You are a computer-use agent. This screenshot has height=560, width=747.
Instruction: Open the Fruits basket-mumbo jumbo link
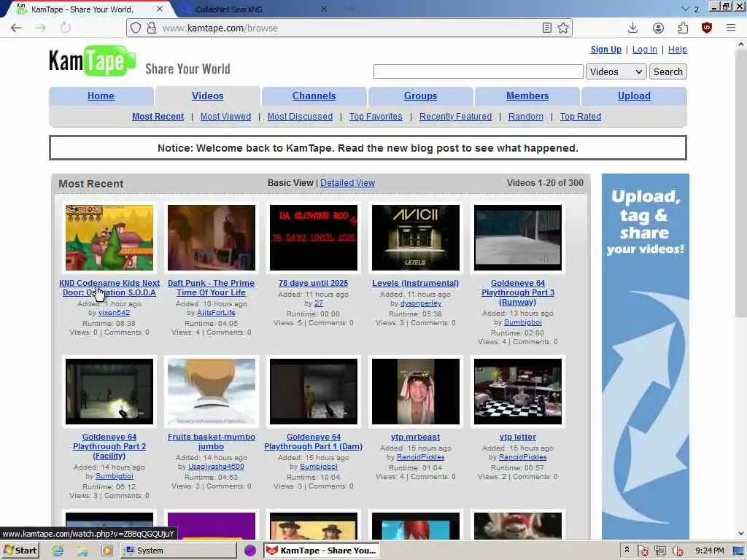tap(211, 441)
